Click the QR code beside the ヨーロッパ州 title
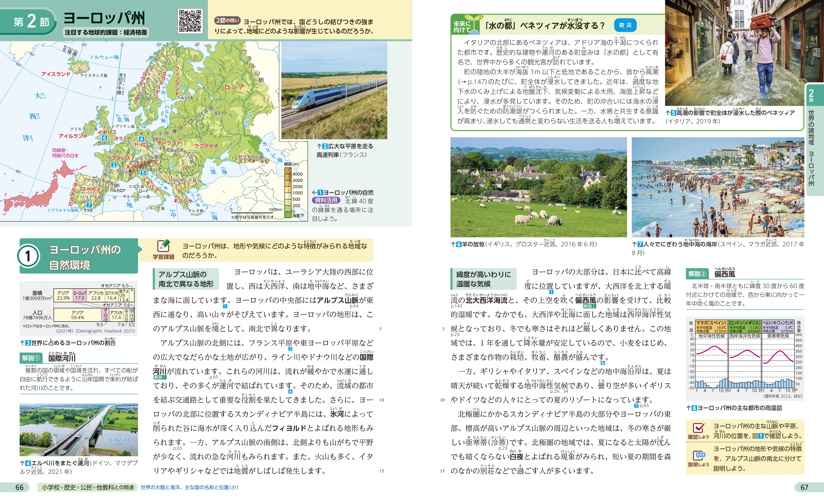Viewport: 824px width, 504px height. click(x=190, y=21)
